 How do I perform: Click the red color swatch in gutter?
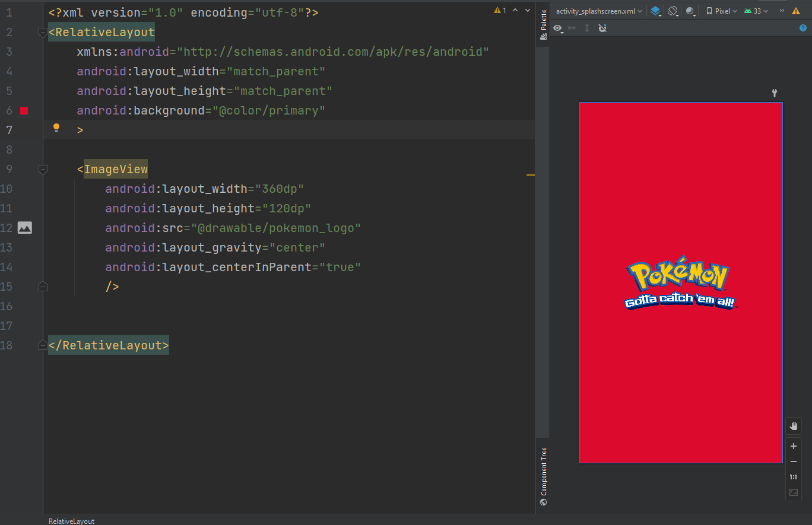[24, 111]
